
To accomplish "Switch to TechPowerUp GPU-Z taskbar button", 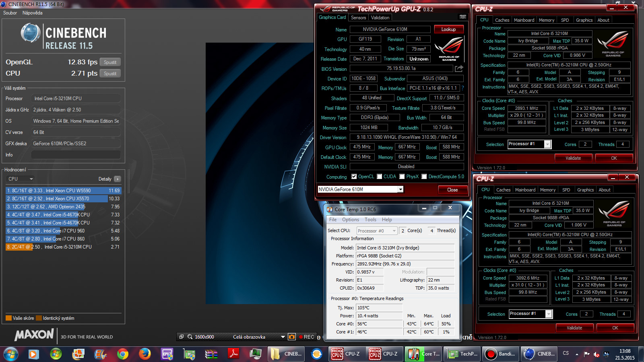I will click(x=461, y=354).
